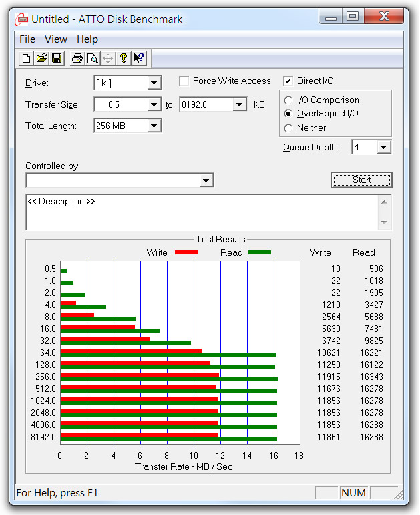The height and width of the screenshot is (515, 420).
Task: Click the read value 506
Action: click(376, 269)
